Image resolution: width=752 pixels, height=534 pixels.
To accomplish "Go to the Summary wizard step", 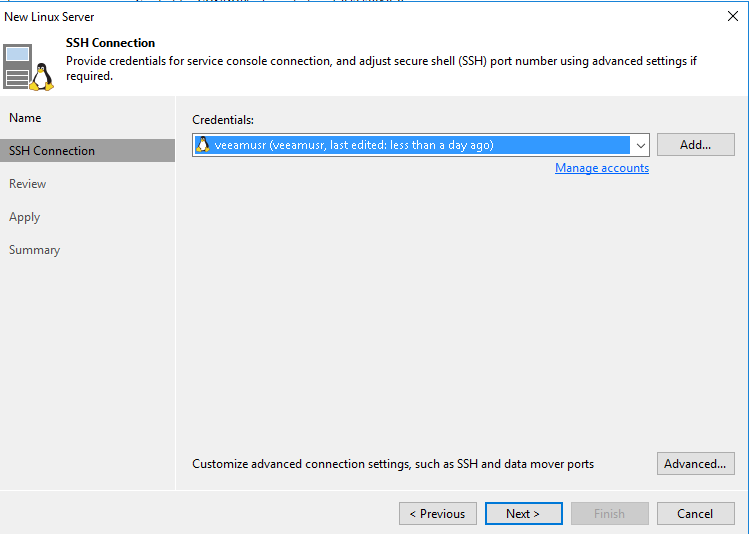I will tap(34, 250).
